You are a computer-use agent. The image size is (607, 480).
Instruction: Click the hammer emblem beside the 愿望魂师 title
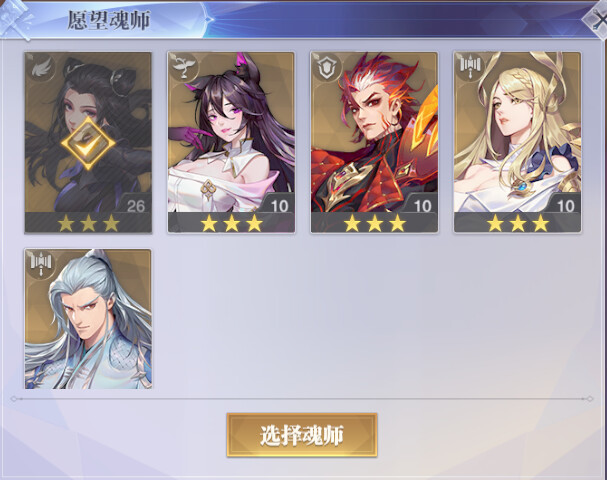click(15, 20)
